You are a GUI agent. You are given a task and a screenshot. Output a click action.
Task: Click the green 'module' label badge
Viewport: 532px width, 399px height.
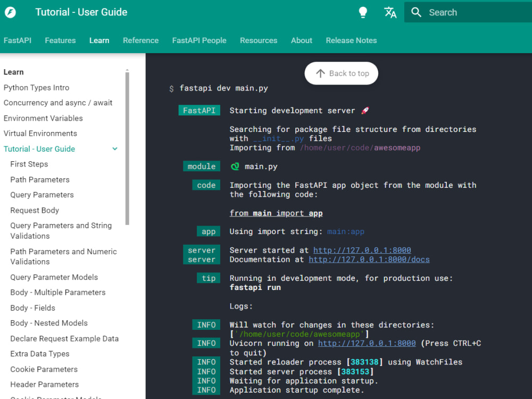[x=202, y=167]
